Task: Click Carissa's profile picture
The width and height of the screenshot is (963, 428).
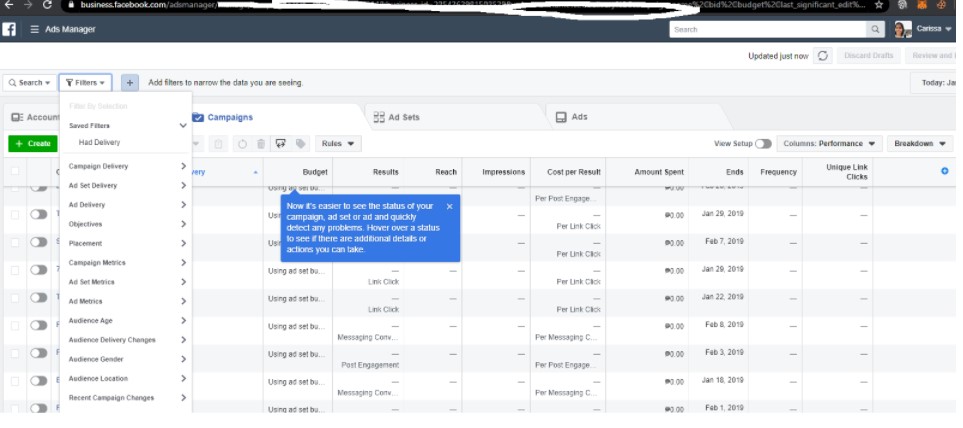Action: click(902, 29)
